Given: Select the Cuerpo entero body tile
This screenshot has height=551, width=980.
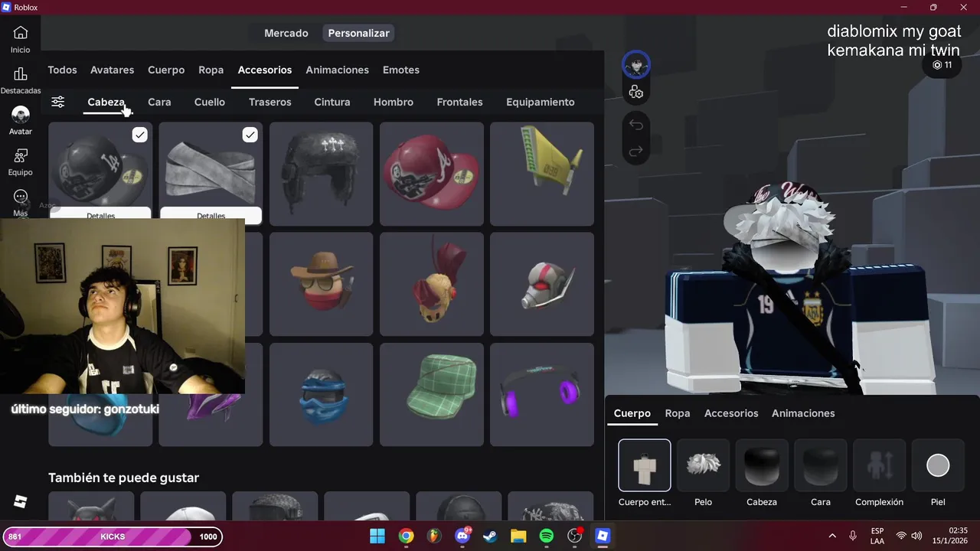Looking at the screenshot, I should (x=645, y=465).
